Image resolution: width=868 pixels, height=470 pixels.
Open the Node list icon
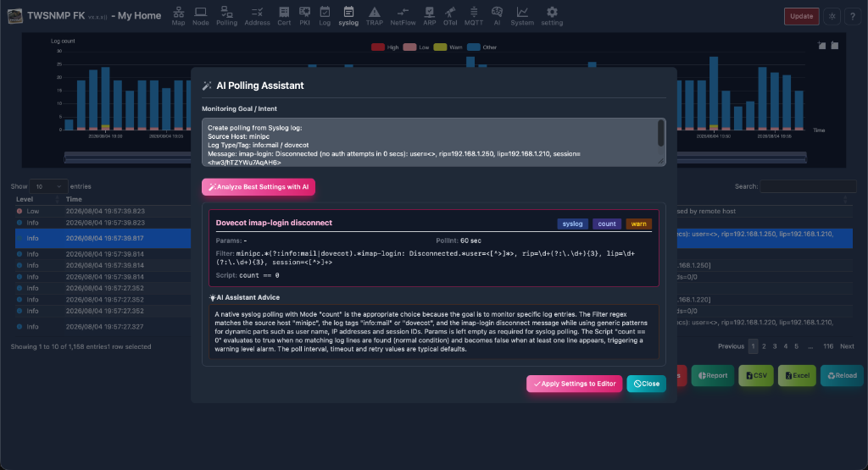[x=200, y=15]
